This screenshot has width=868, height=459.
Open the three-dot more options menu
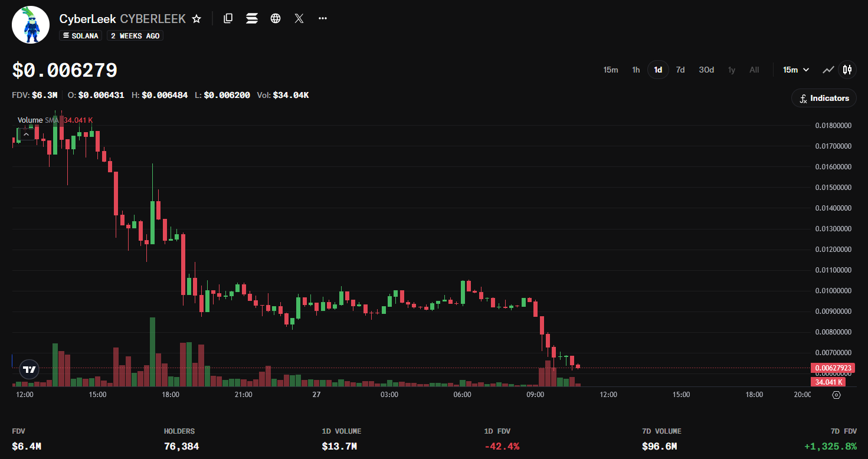pyautogui.click(x=323, y=18)
